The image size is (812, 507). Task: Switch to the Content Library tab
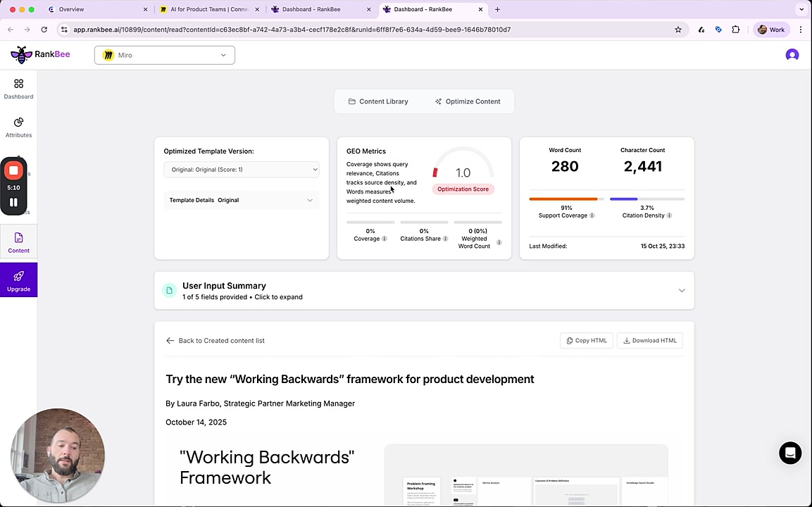pyautogui.click(x=378, y=101)
